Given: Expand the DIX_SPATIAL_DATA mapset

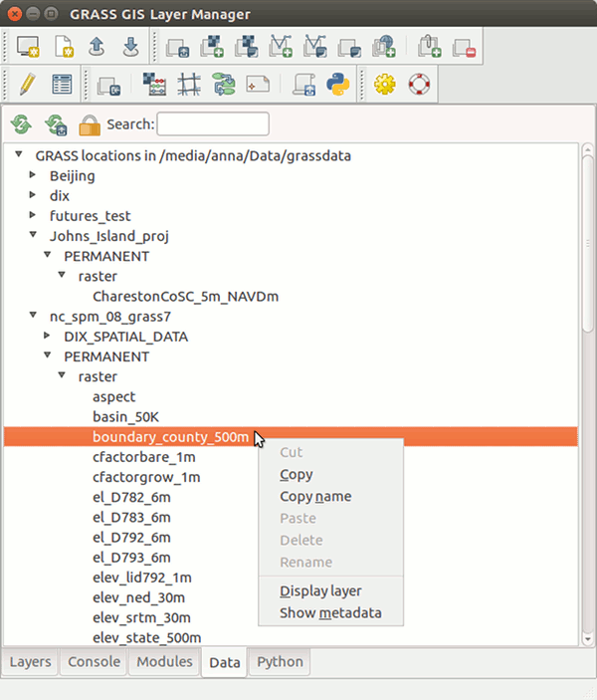Looking at the screenshot, I should tap(48, 336).
